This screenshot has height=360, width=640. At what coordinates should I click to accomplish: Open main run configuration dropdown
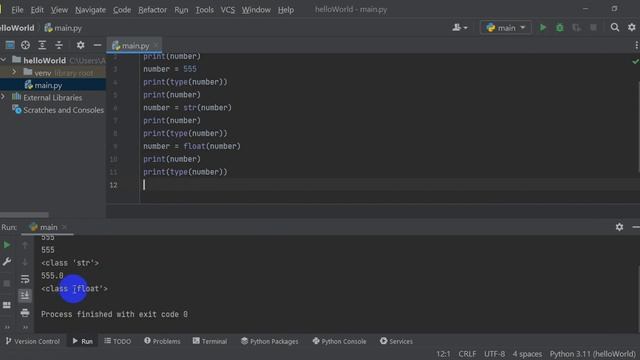click(x=506, y=28)
